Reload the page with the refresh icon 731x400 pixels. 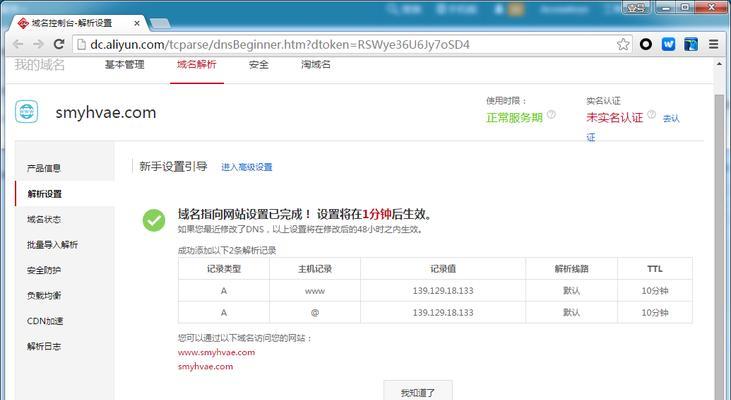[x=59, y=44]
